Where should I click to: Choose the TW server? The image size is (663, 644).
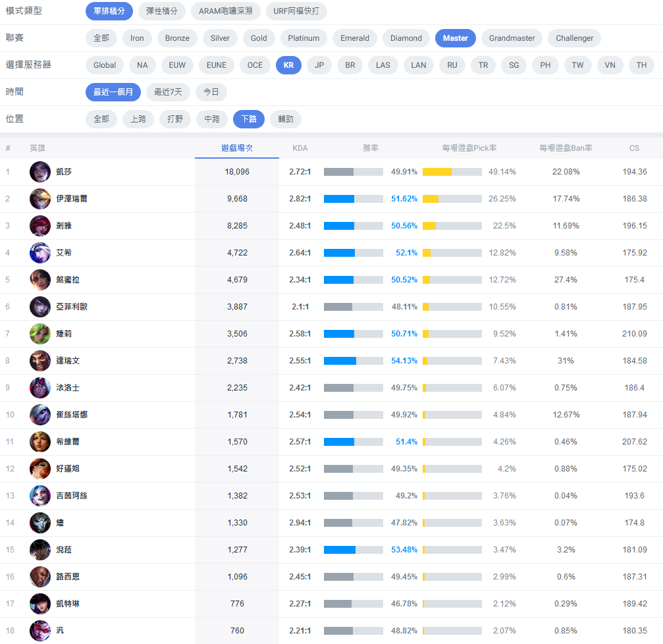click(577, 65)
